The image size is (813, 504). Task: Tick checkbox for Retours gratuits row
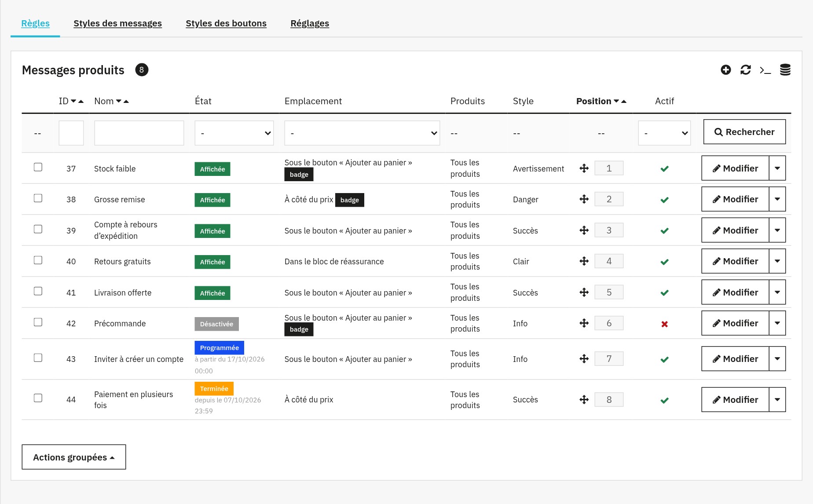click(38, 260)
